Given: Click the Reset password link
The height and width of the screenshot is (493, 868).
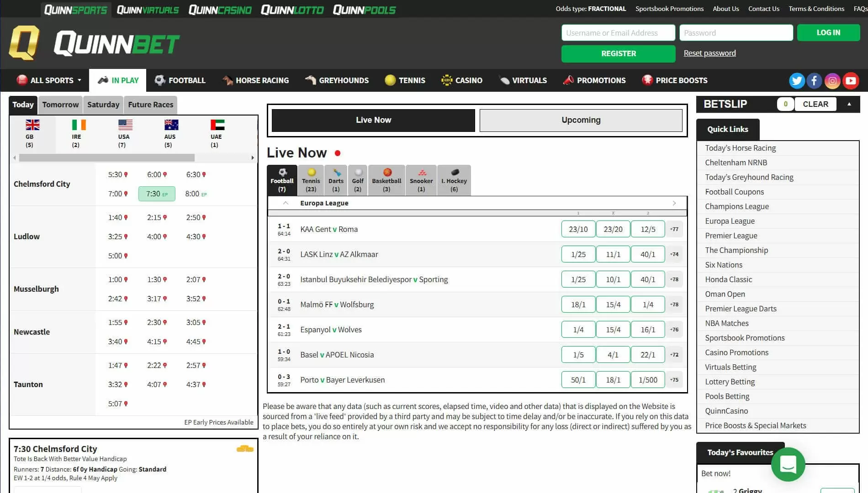Looking at the screenshot, I should point(709,53).
